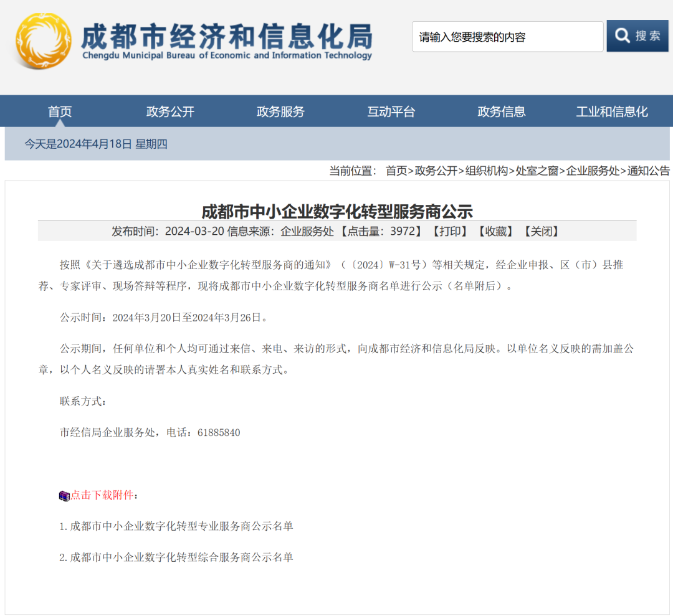
Task: Click breadcrumb link 组织机构
Action: (487, 171)
